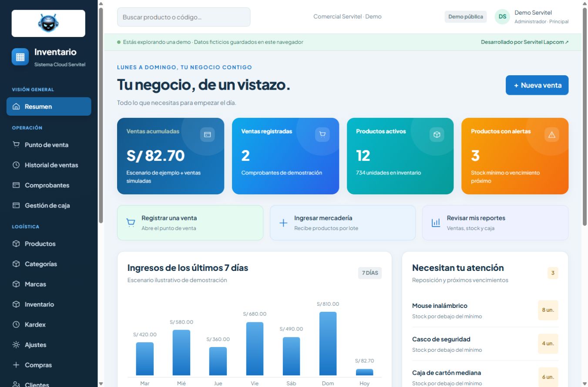Select the Casco de seguridad alert row

point(485,344)
